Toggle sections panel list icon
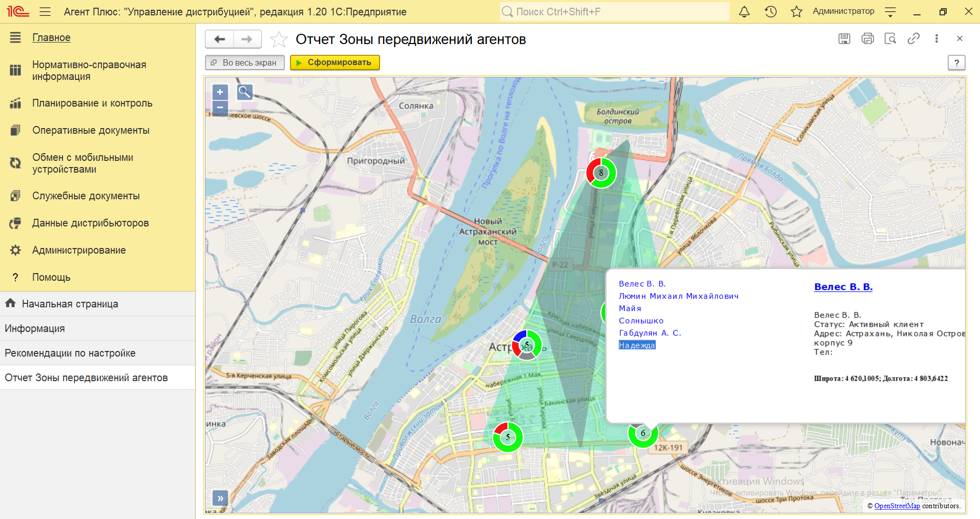 point(15,37)
